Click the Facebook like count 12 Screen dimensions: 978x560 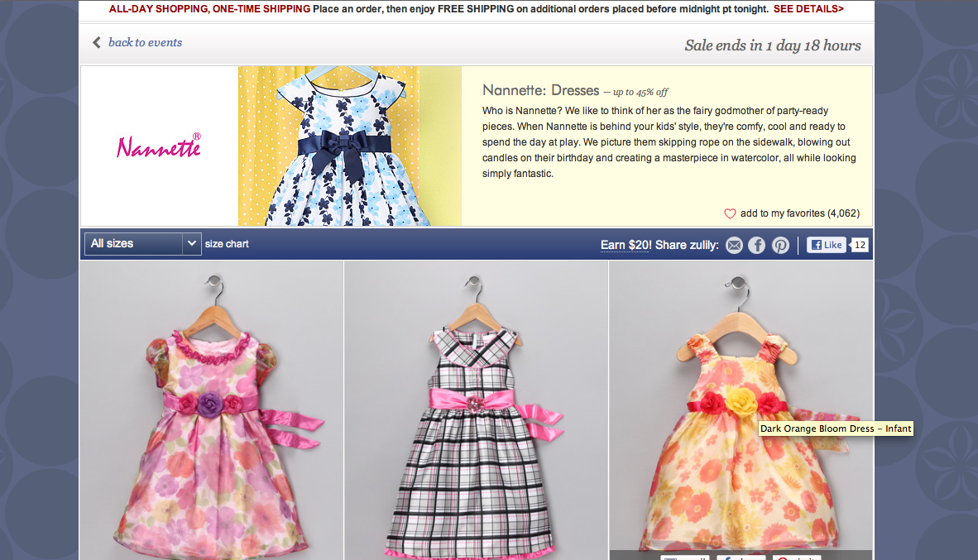click(860, 245)
